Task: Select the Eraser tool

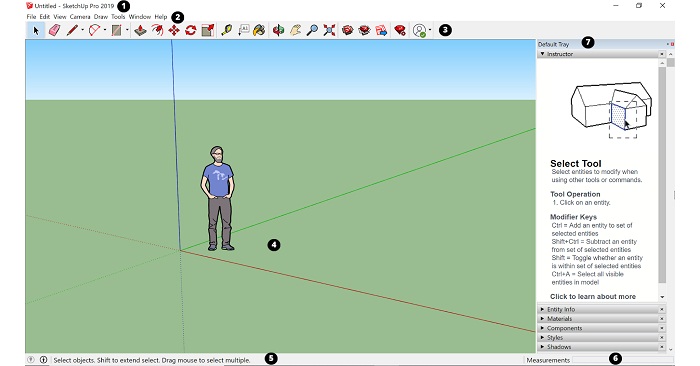Action: [54, 30]
